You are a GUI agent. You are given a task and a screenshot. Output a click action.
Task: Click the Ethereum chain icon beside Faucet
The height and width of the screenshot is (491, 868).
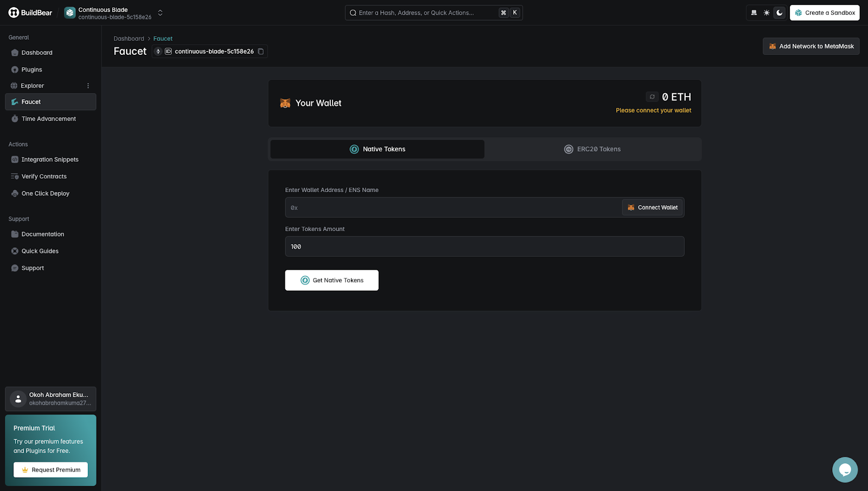pyautogui.click(x=158, y=52)
